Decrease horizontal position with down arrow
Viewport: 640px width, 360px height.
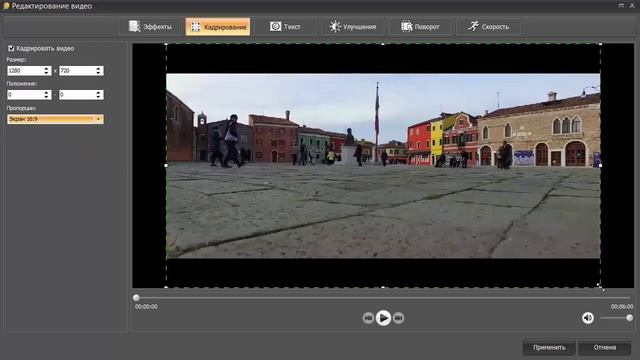tap(46, 97)
